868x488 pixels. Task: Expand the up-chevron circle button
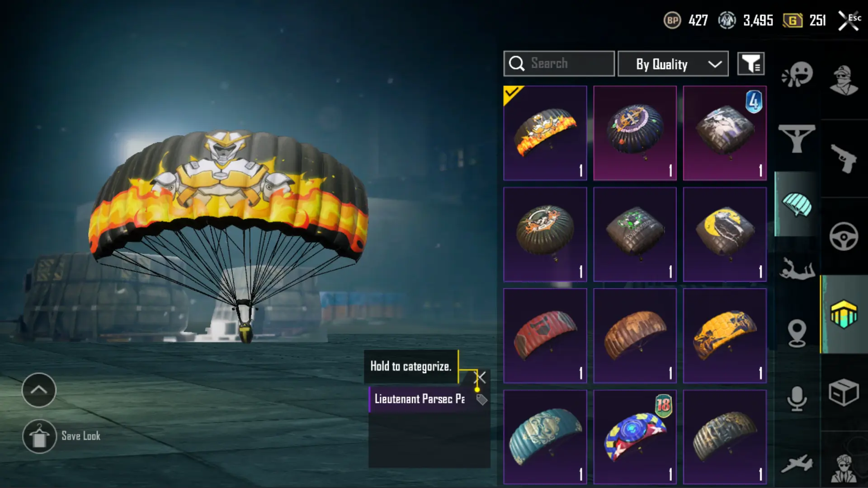(x=39, y=390)
